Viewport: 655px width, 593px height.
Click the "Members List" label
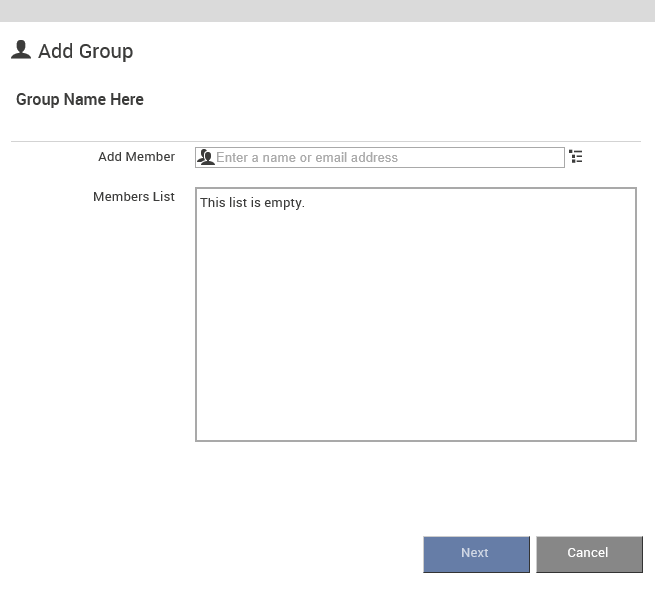(x=134, y=197)
